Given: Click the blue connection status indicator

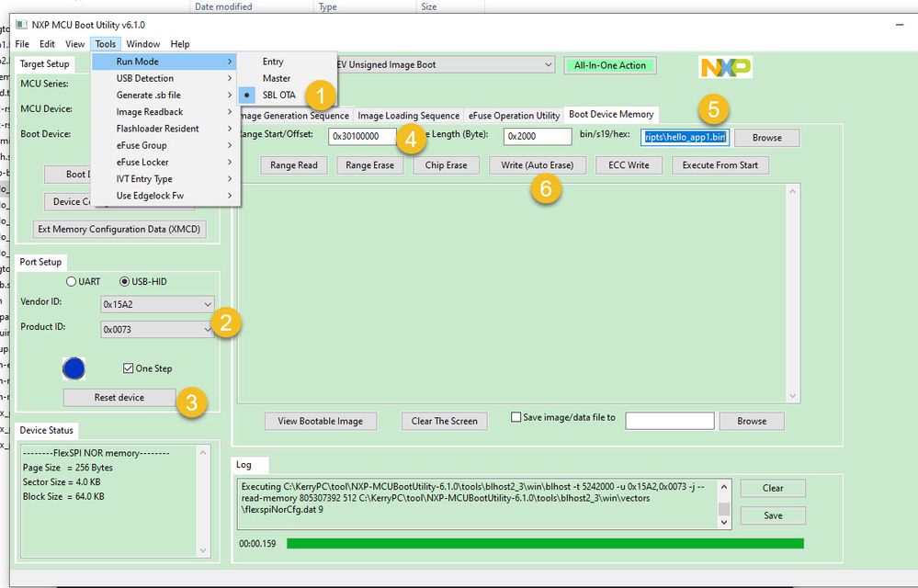Looking at the screenshot, I should (74, 368).
